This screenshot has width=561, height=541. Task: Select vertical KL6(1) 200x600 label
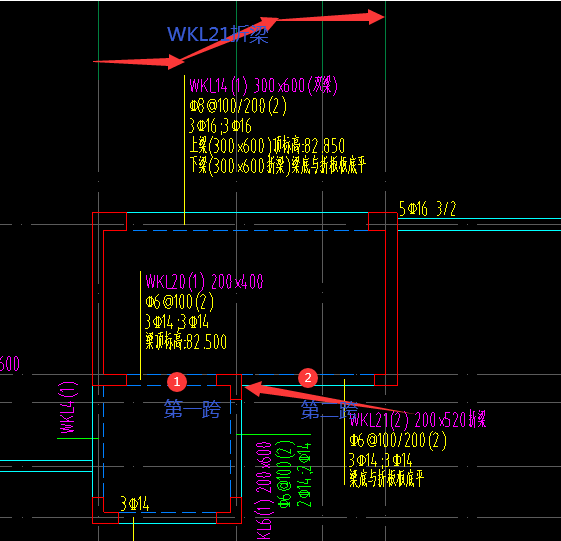coord(264,492)
